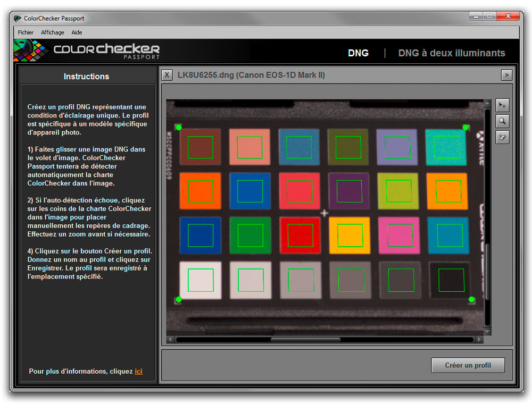Click the bottom-right green corner marker
This screenshot has height=404, width=532.
[x=471, y=299]
